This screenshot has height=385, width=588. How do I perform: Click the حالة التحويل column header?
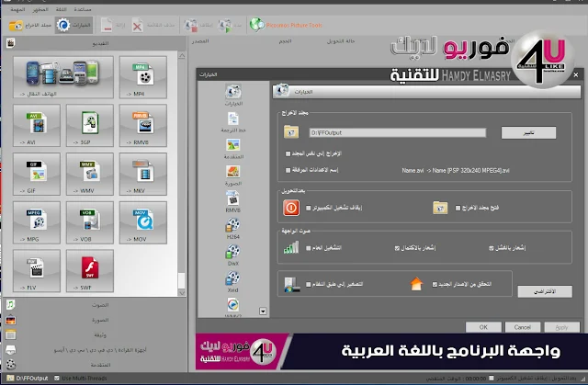[341, 41]
